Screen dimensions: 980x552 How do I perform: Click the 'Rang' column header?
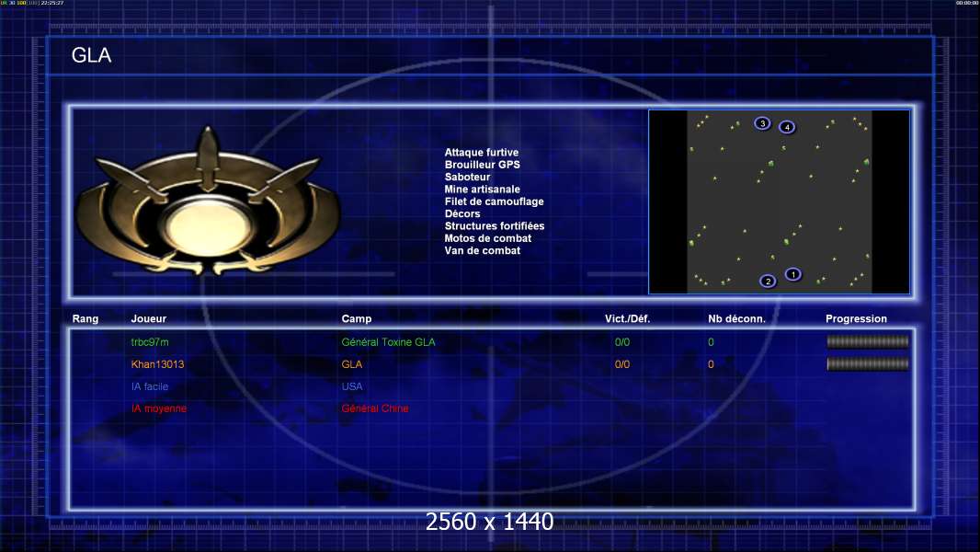[85, 319]
